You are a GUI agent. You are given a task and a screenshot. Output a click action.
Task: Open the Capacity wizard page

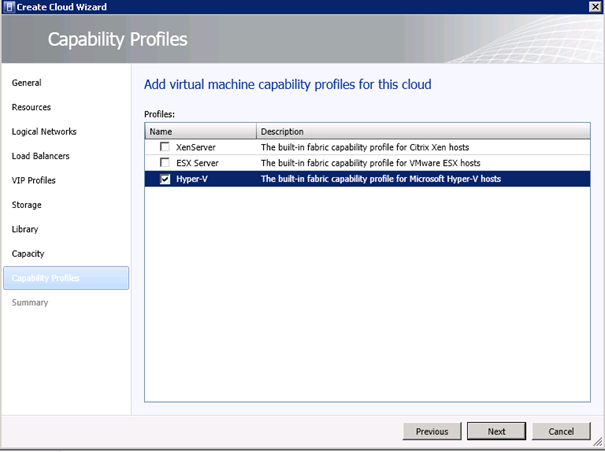point(28,254)
